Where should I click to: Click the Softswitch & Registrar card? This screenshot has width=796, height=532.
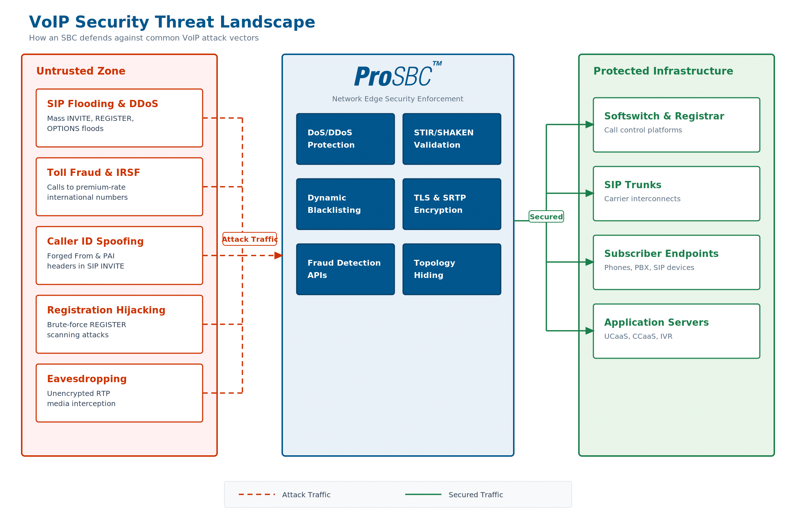pyautogui.click(x=677, y=125)
